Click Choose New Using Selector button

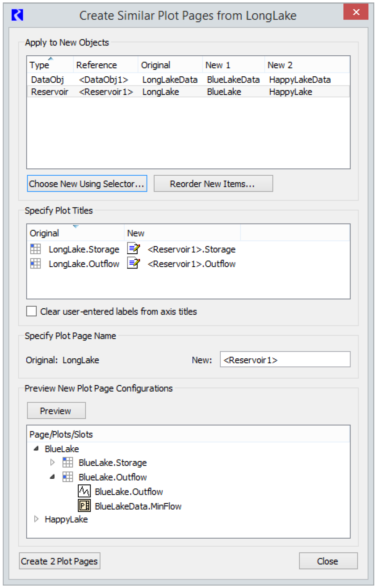point(87,184)
